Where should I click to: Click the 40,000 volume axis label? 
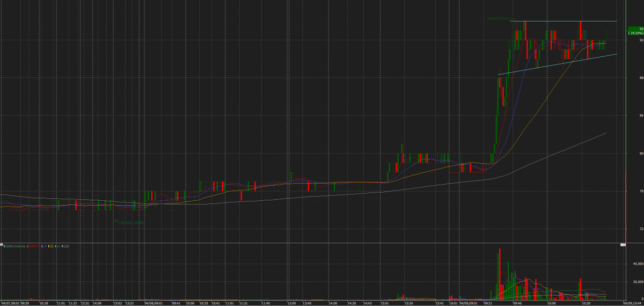pos(637,264)
